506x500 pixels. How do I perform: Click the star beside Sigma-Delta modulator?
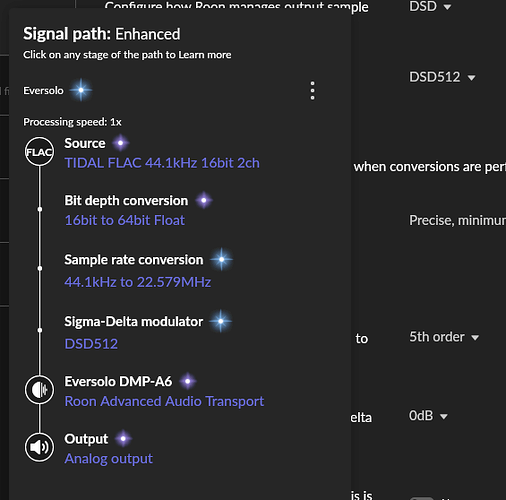[221, 321]
